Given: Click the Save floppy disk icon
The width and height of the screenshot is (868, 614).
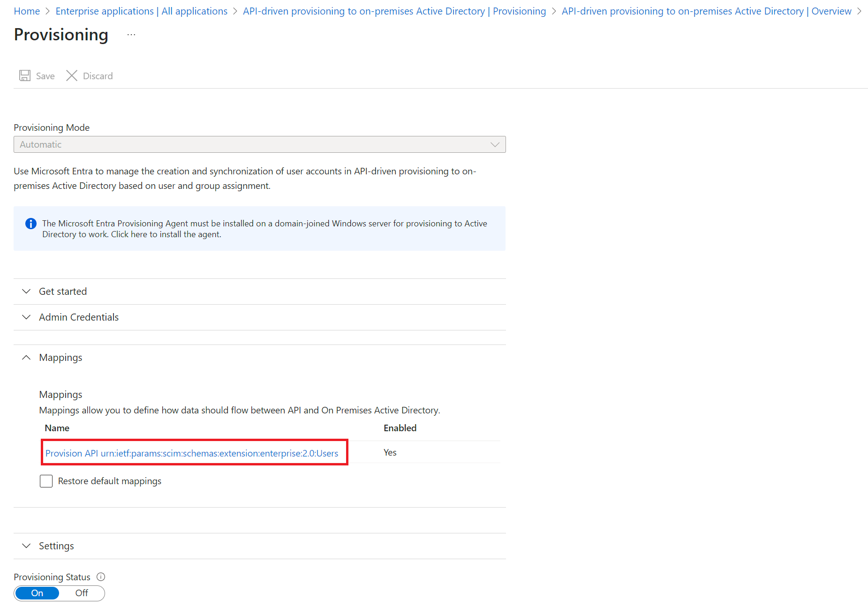Looking at the screenshot, I should [25, 76].
